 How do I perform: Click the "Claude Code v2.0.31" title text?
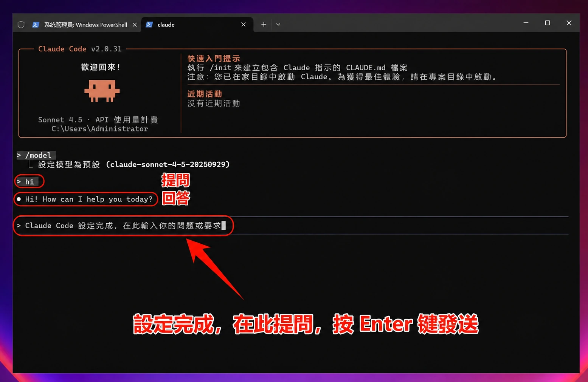(x=80, y=49)
